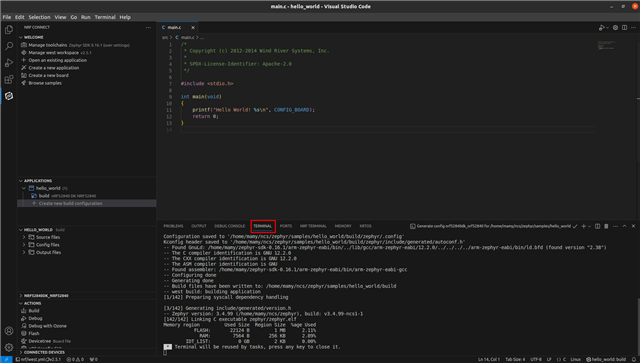The height and width of the screenshot is (363, 640).
Task: Click the Build action icon
Action: [x=24, y=311]
